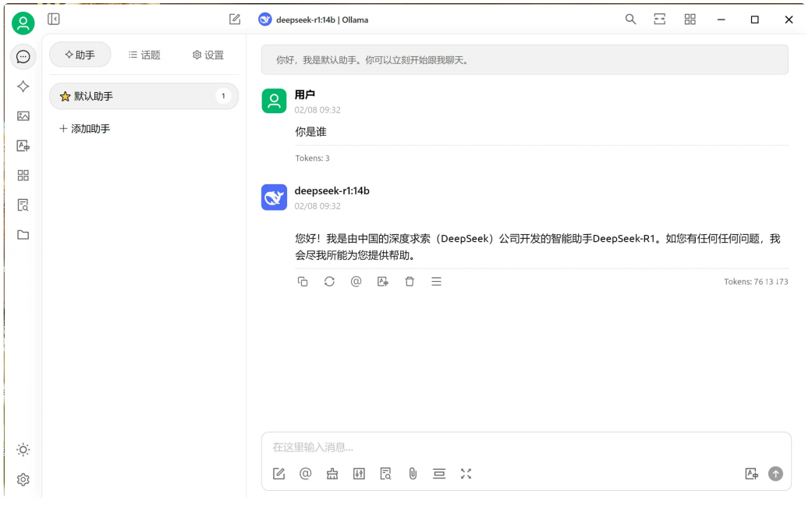Click 添加助手 to add an assistant
Viewport: 812px width, 530px height.
tap(84, 129)
